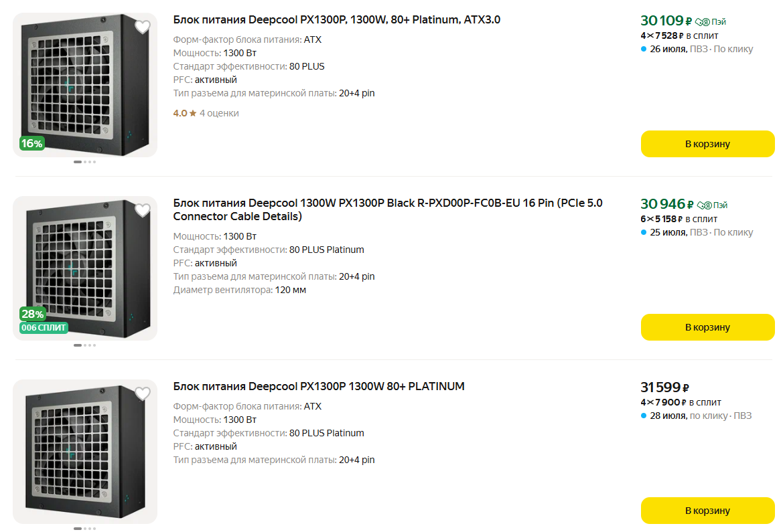This screenshot has height=532, width=783.
Task: Add 30 109 ₽ power supply to cart
Action: [x=707, y=144]
